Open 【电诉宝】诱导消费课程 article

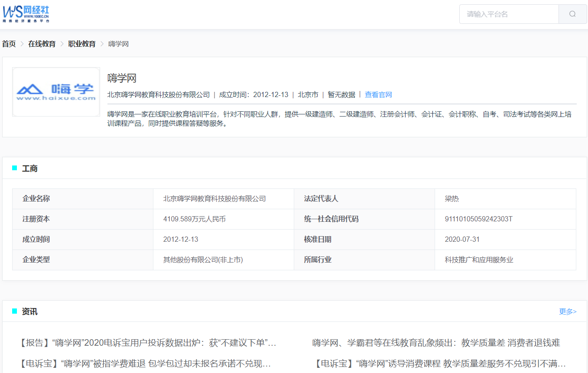[x=439, y=363]
